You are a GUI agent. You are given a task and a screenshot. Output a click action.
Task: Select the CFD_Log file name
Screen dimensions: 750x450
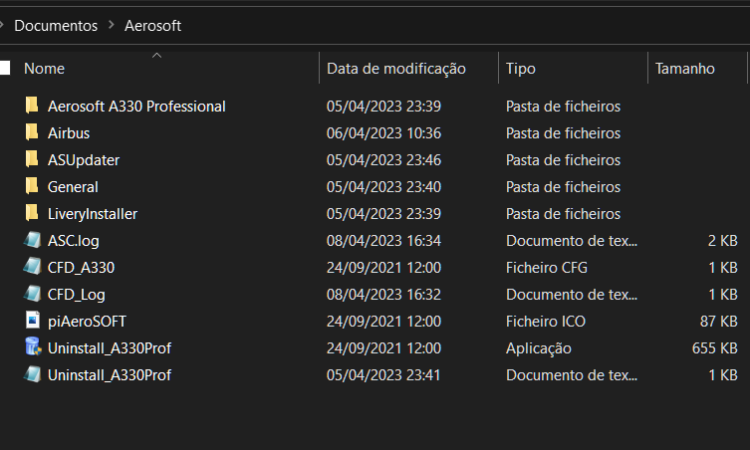76,295
